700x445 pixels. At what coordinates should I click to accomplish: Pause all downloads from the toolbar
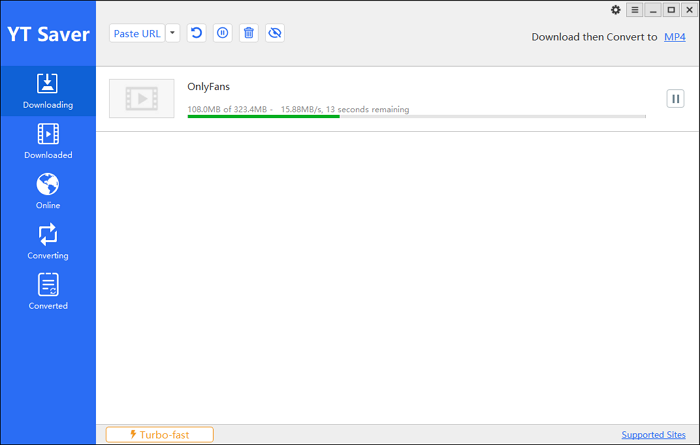(x=222, y=33)
